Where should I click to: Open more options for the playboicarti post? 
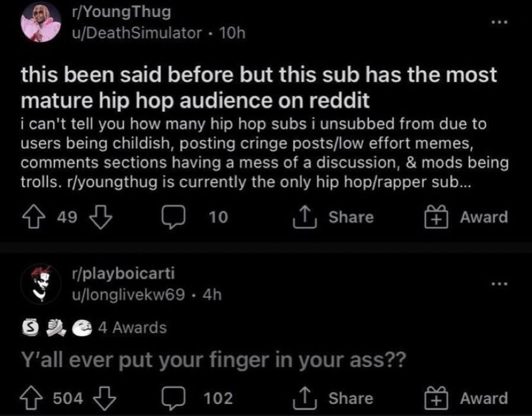tap(498, 284)
